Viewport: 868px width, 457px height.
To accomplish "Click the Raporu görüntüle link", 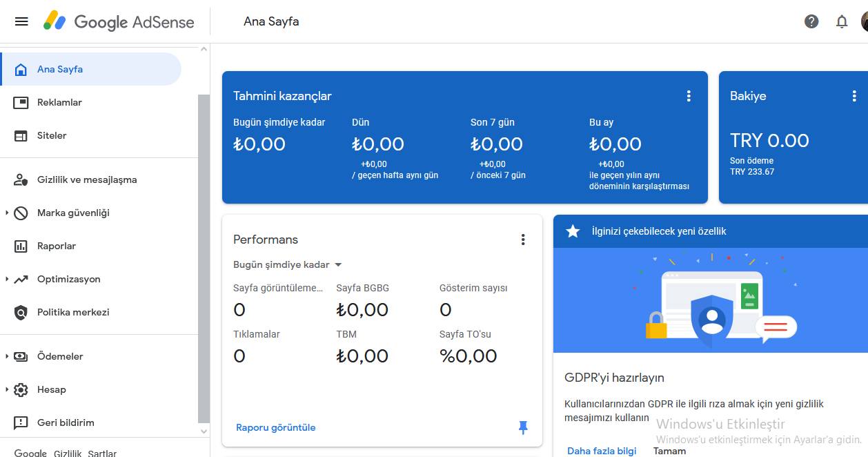I will (276, 427).
